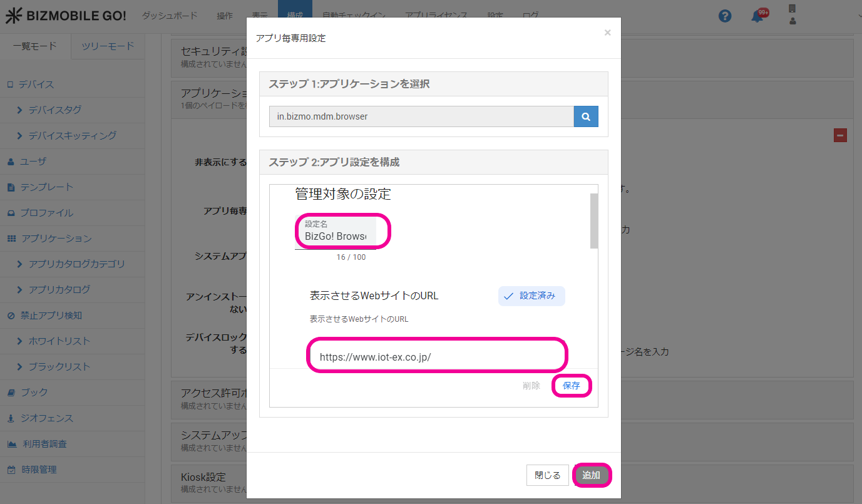Open the help question mark icon

[x=725, y=16]
